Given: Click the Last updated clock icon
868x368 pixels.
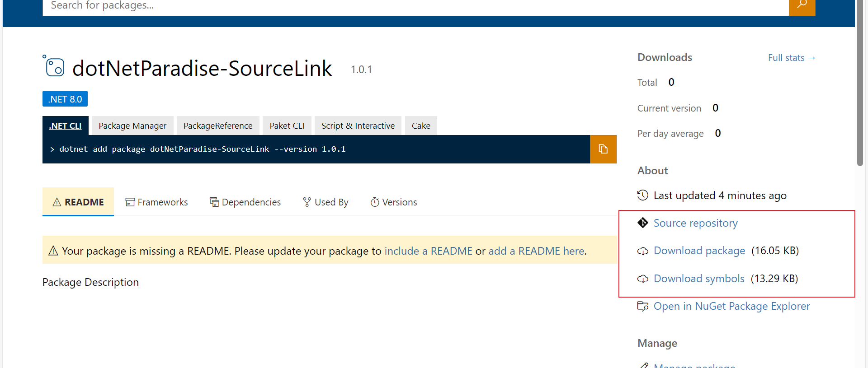Looking at the screenshot, I should (643, 195).
